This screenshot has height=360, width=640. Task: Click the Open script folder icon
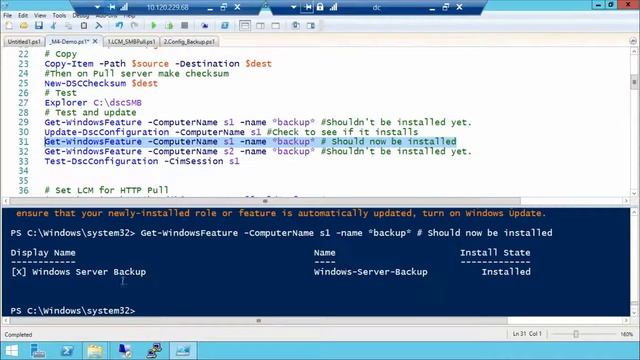click(24, 26)
